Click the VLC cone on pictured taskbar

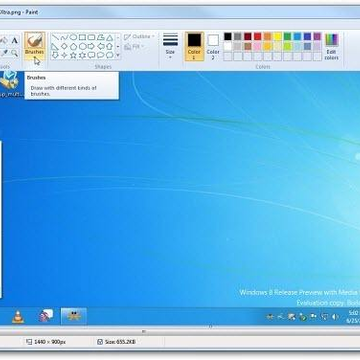18,316
